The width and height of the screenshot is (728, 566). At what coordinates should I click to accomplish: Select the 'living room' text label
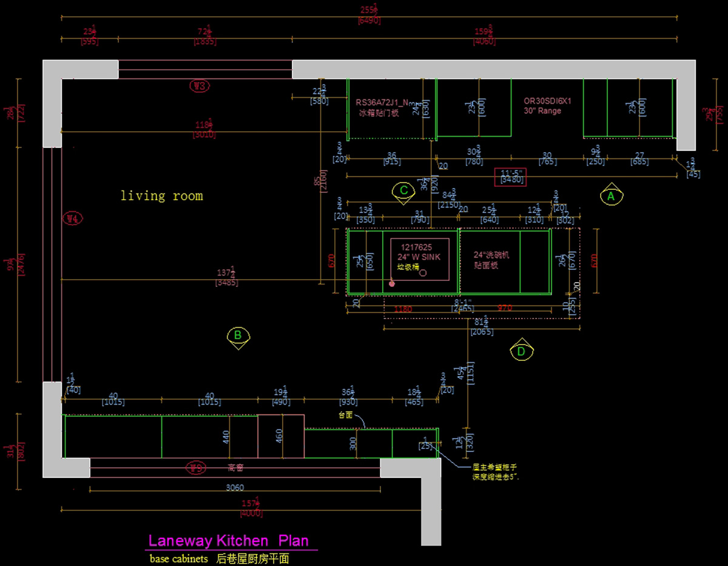point(161,196)
